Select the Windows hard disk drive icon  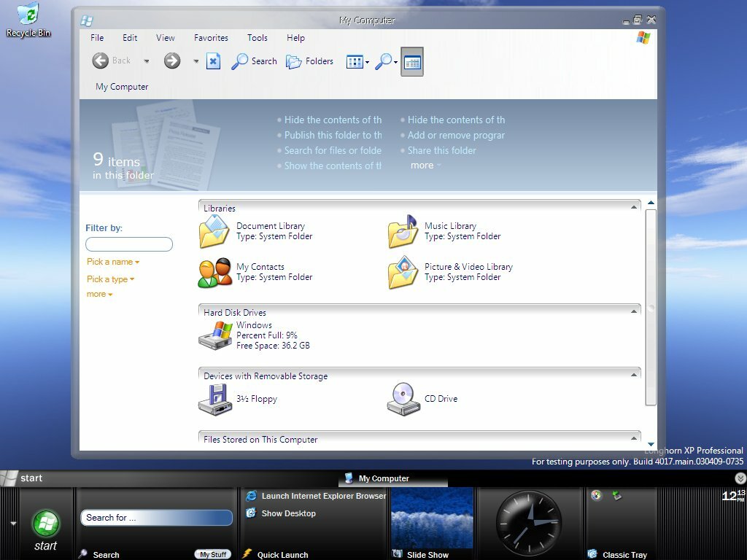215,335
